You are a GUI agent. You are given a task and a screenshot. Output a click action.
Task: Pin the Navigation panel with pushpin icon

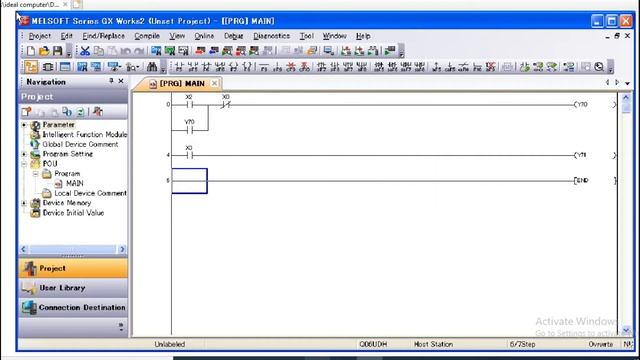pos(111,81)
